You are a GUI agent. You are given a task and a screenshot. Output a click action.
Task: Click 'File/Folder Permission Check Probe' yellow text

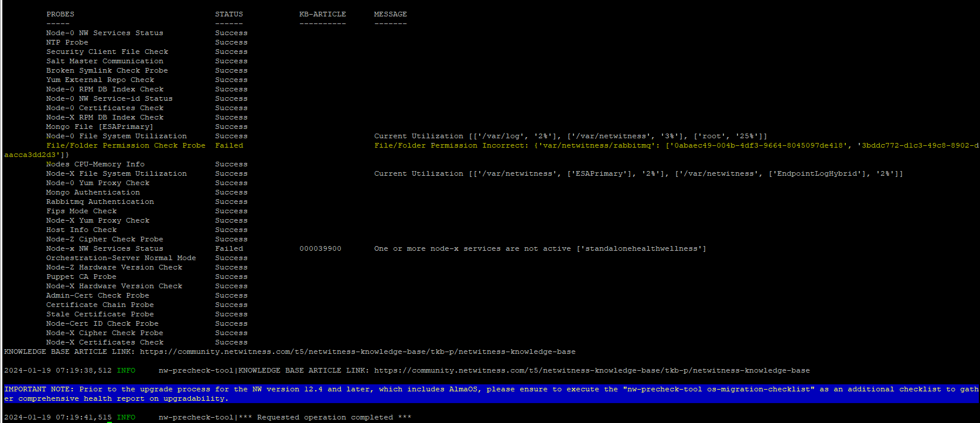tap(126, 145)
